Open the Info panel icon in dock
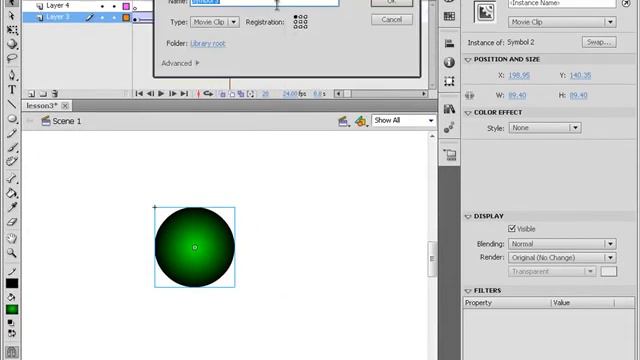The width and height of the screenshot is (640, 360). click(x=449, y=62)
